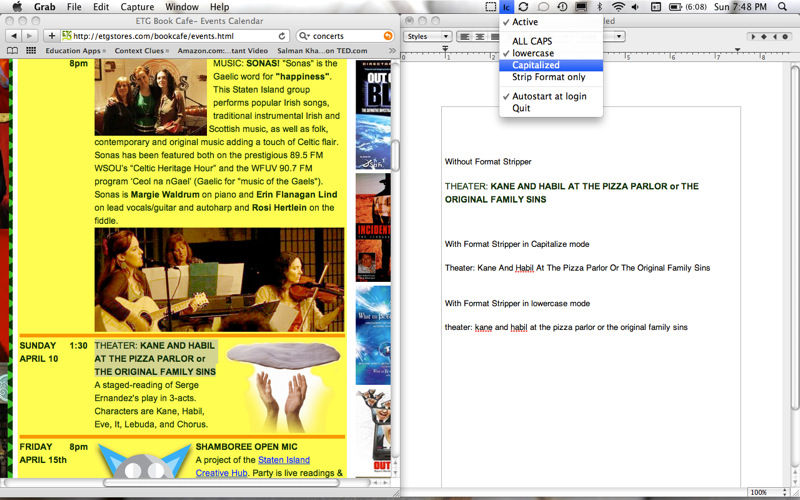Expand the bookmarks bar overflow chevron
This screenshot has width=800, height=500.
392,51
